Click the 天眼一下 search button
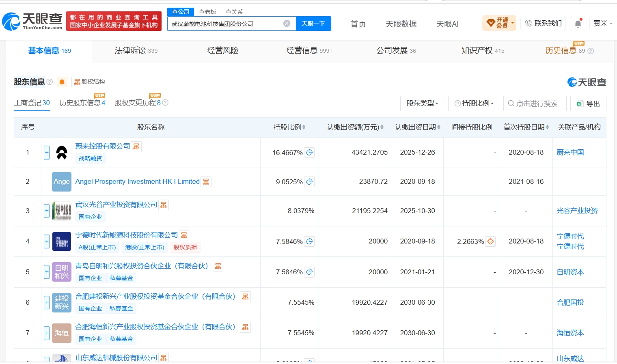Screen dimensions: 617x364 313,24
